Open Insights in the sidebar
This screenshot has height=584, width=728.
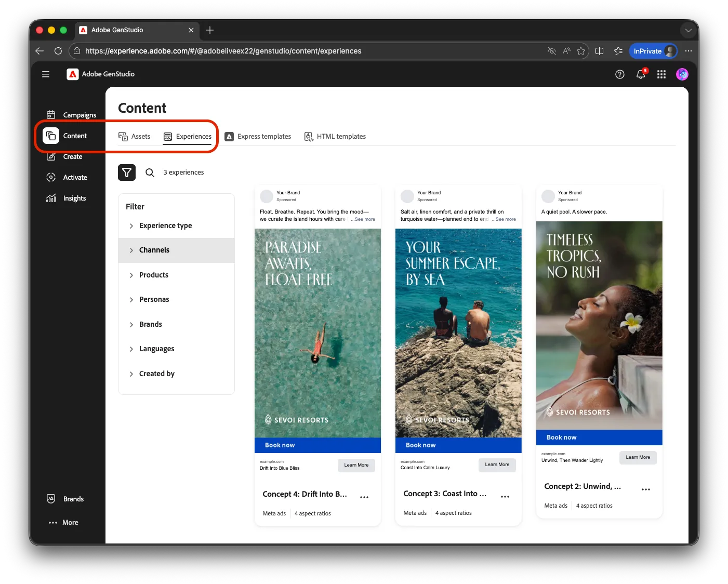click(67, 198)
